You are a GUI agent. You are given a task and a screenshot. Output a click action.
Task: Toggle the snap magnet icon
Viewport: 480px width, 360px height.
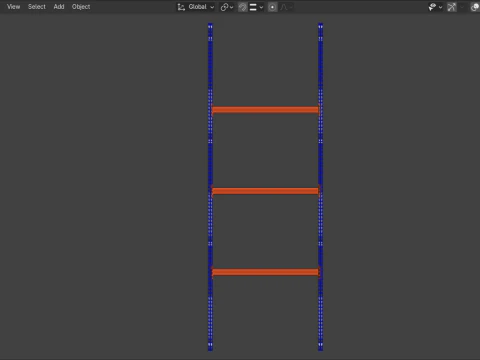point(243,7)
